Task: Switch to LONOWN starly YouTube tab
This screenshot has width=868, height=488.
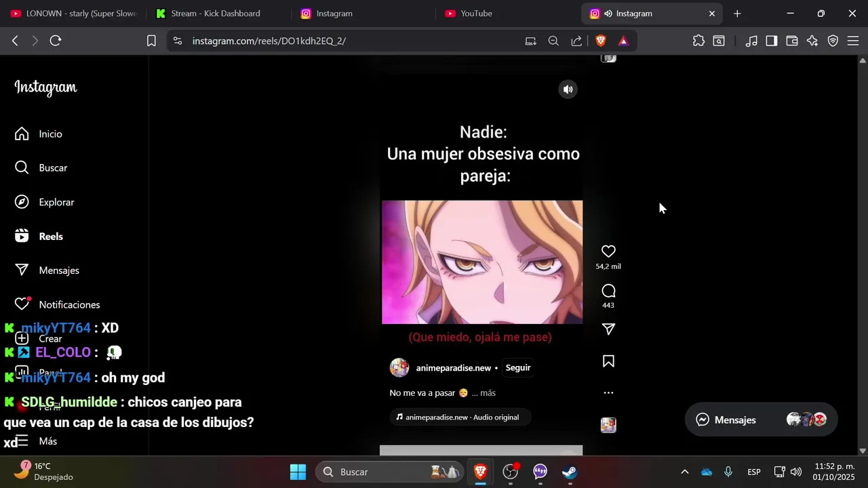Action: click(x=73, y=14)
